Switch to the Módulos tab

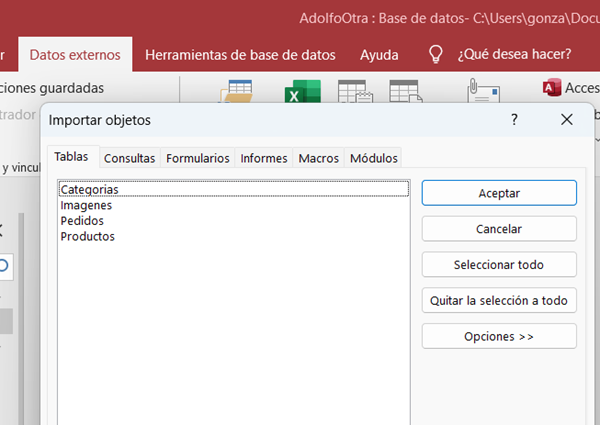click(373, 158)
